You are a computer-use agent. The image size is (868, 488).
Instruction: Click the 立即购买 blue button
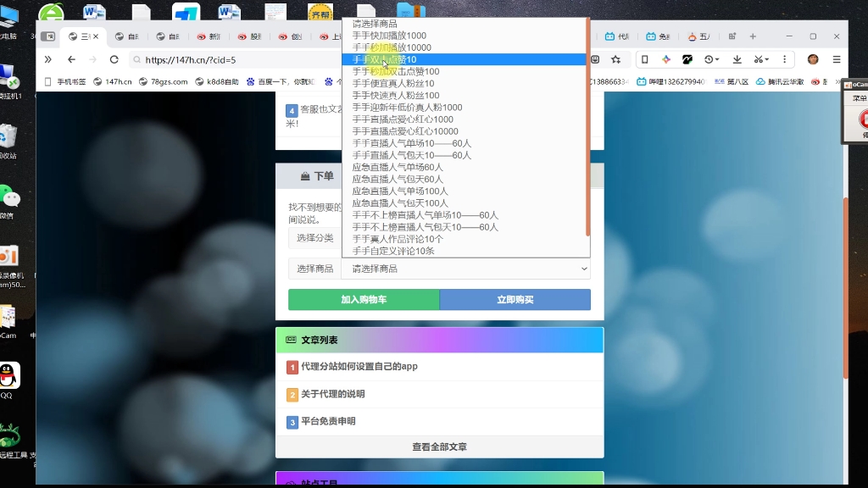(x=515, y=299)
